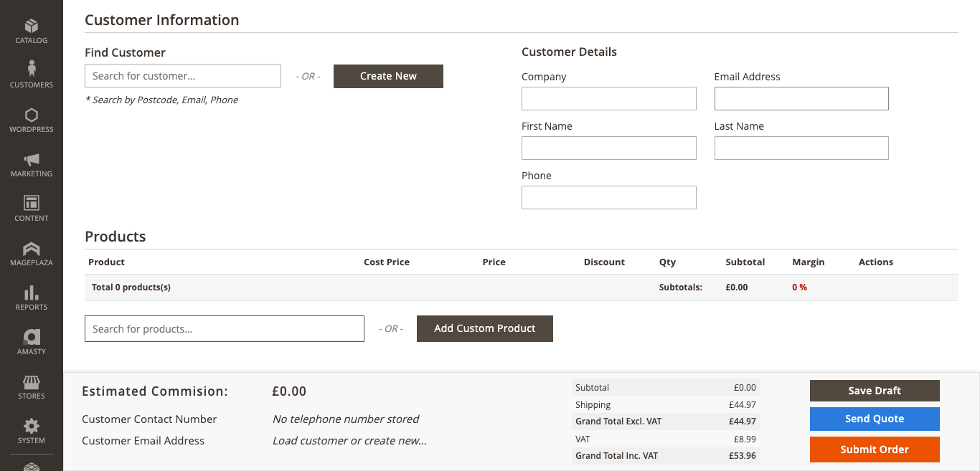Focus the Search for products field

[225, 329]
